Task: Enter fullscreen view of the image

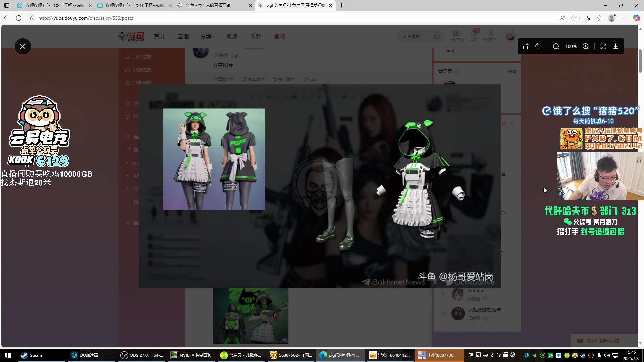Action: coord(603,46)
